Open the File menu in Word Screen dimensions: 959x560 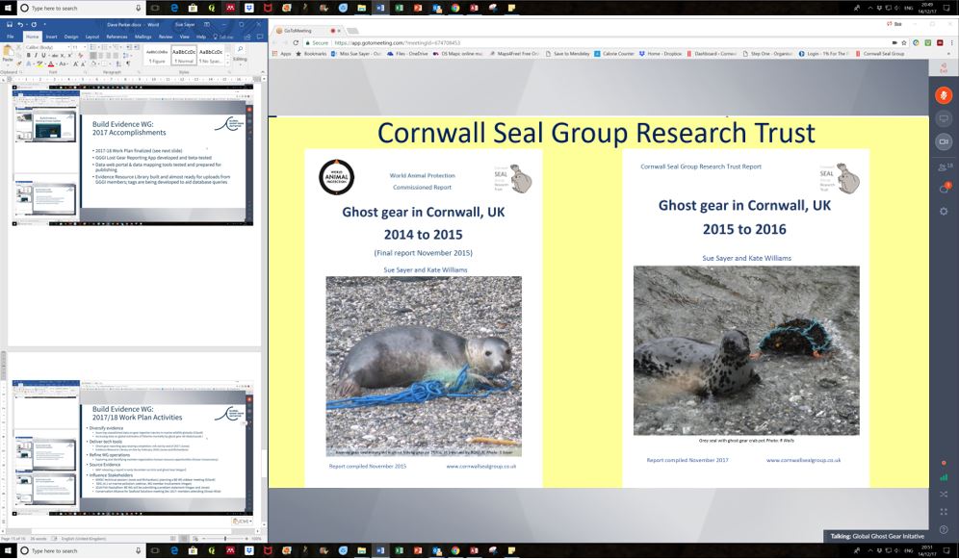point(11,37)
